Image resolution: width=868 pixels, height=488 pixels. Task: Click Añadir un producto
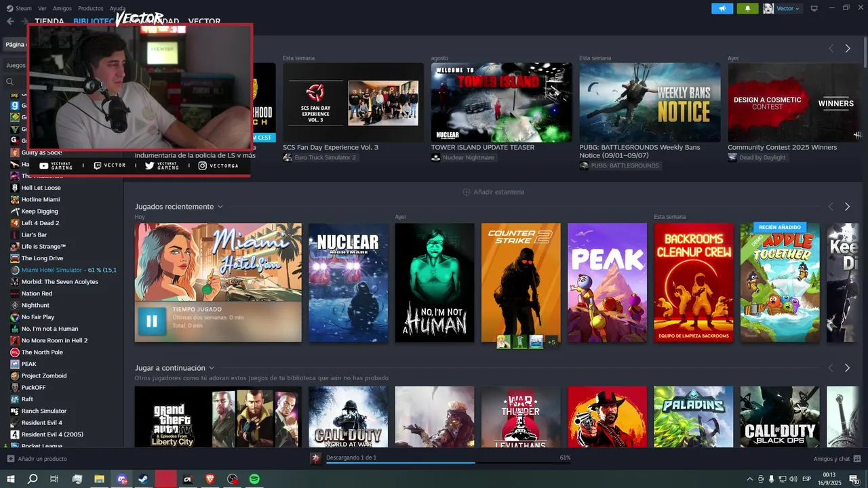(37, 459)
